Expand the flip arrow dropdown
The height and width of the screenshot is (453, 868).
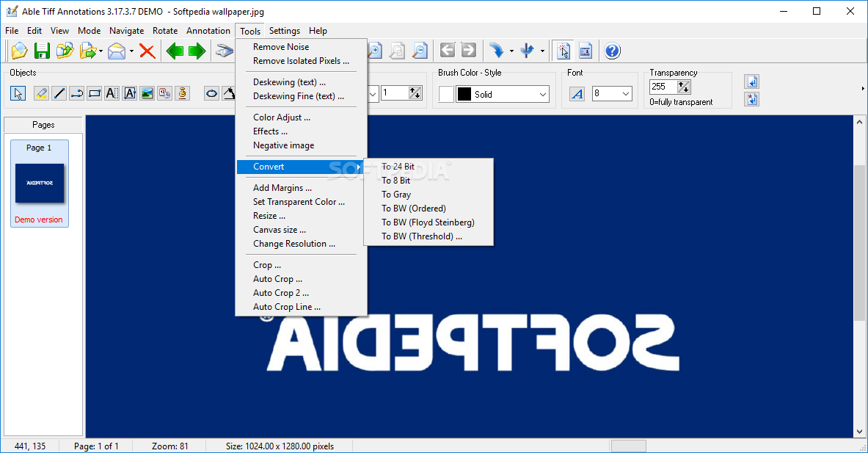tap(542, 51)
